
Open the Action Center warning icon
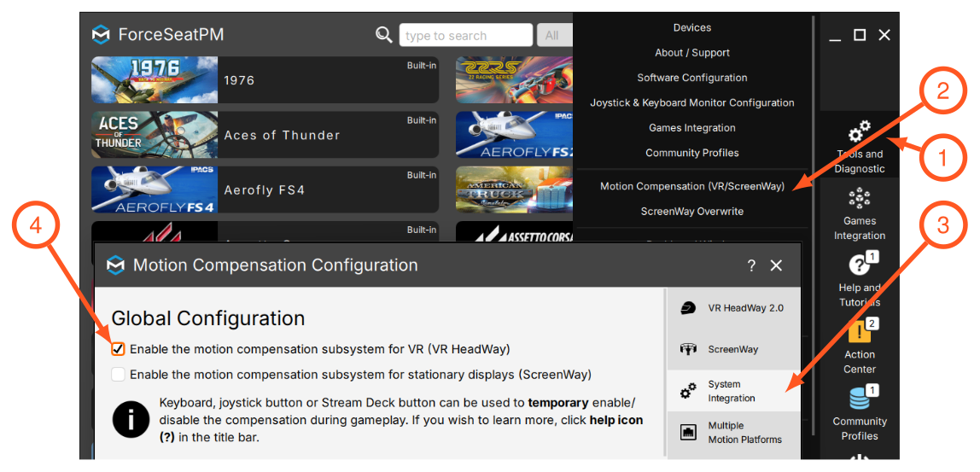coord(860,331)
